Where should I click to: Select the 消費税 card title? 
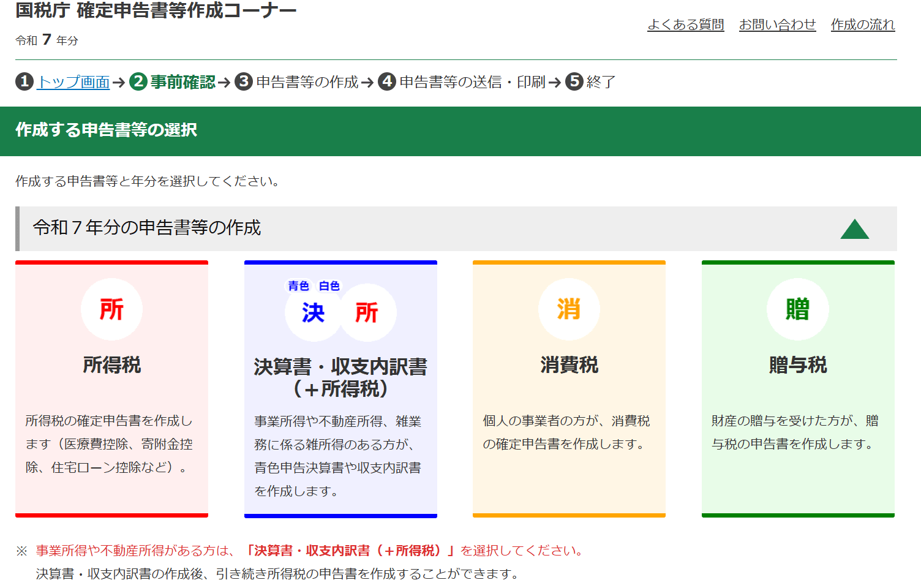[x=569, y=365]
